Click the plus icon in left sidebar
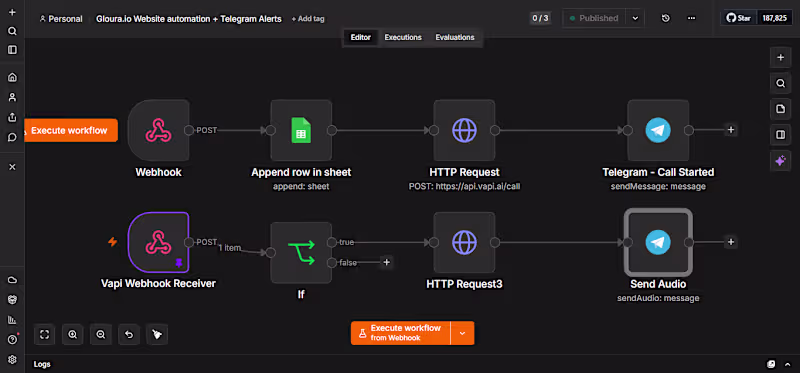 point(12,12)
